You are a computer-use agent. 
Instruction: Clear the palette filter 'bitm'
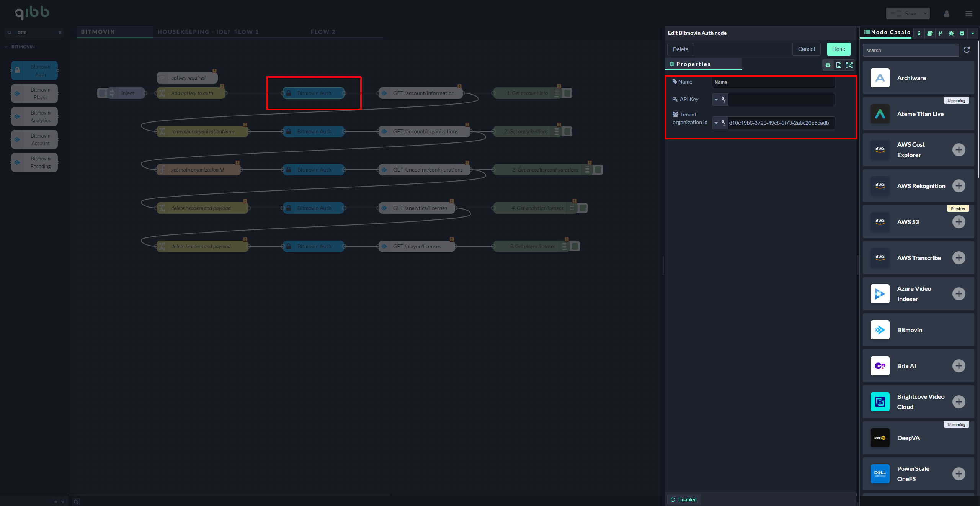(60, 33)
